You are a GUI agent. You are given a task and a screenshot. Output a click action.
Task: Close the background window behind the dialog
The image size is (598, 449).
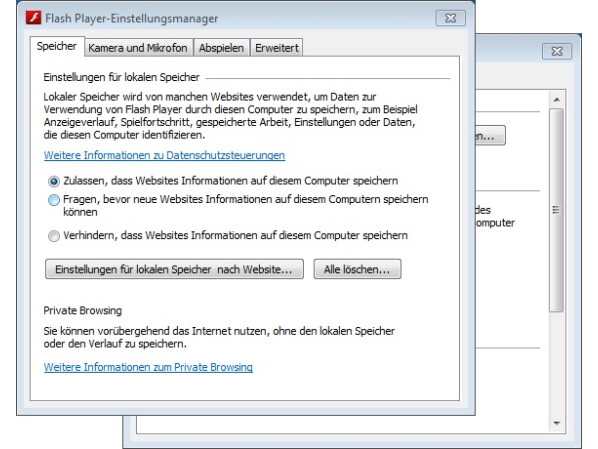coord(557,51)
